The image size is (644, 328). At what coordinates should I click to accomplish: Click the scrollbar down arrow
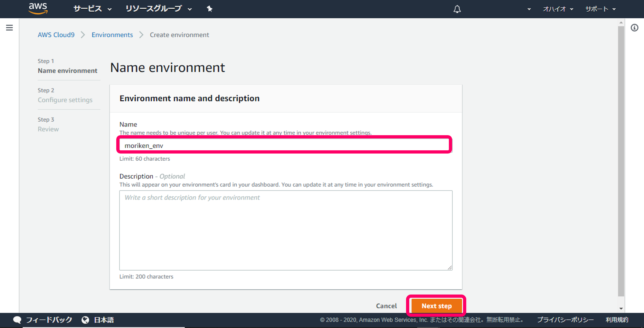[x=621, y=308]
